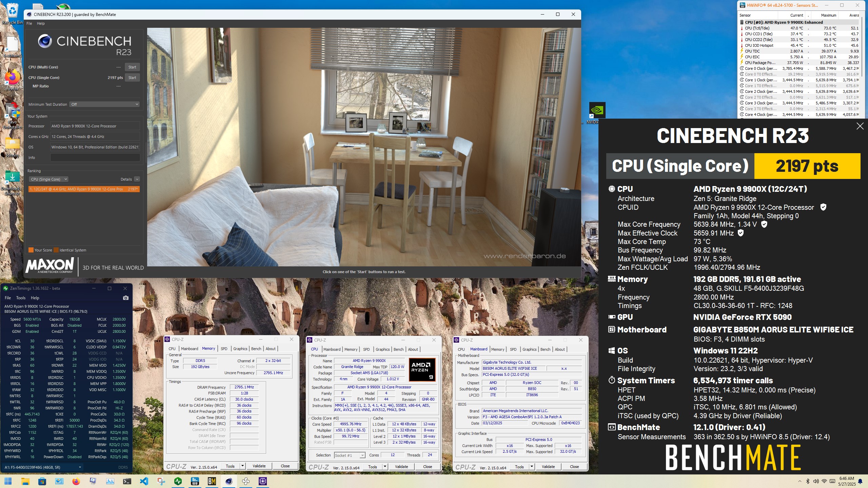Select the Revo Uninstaller desktop icon
This screenshot has width=868, height=488.
click(13, 115)
